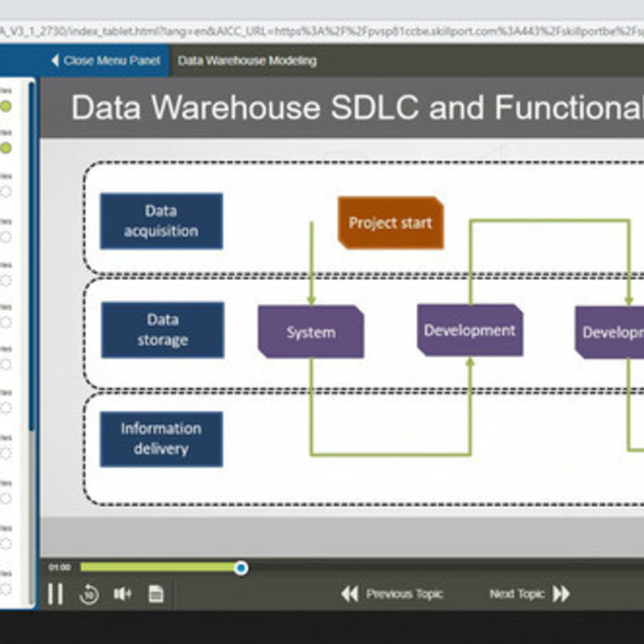Select the first completed green topic marker

tap(6, 106)
